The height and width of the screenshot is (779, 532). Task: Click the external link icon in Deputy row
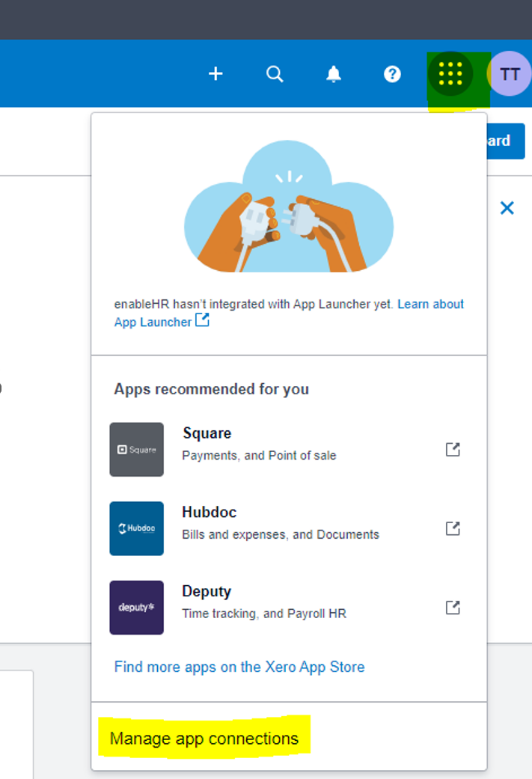(x=453, y=607)
